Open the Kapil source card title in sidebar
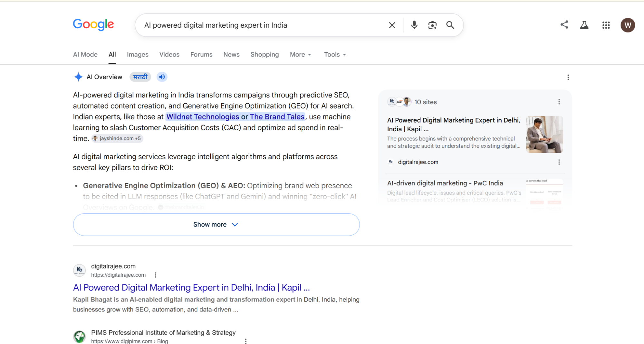This screenshot has width=644, height=344. pyautogui.click(x=454, y=125)
